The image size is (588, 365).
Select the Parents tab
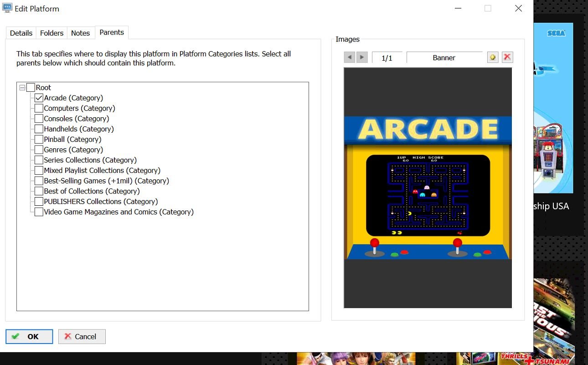click(x=112, y=32)
